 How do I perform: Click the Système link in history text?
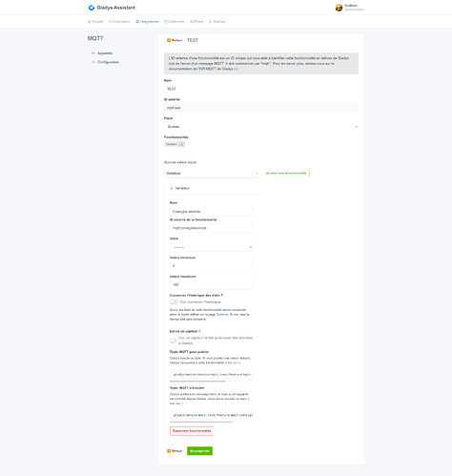pyautogui.click(x=222, y=315)
